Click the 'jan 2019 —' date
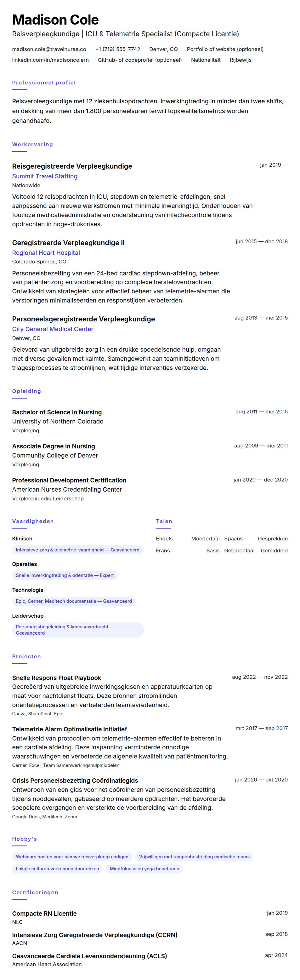 click(x=274, y=165)
